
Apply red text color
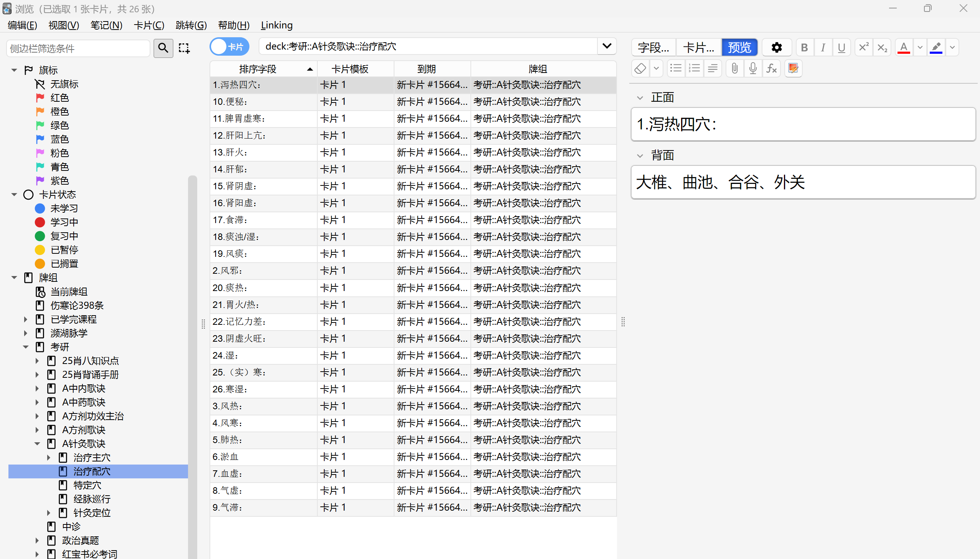[x=904, y=48]
